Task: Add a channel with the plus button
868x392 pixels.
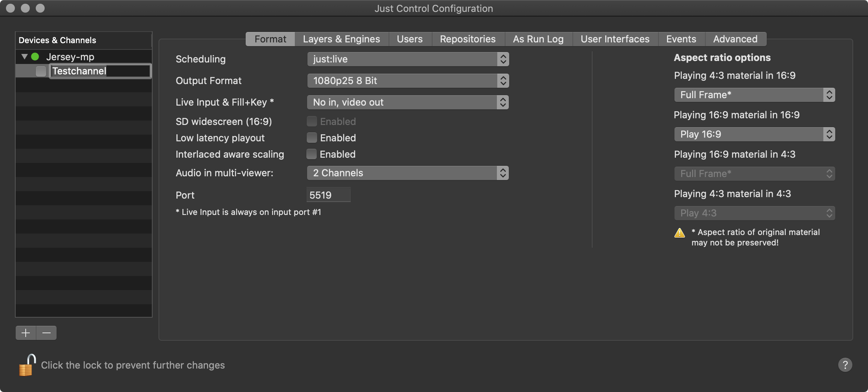Action: click(26, 333)
